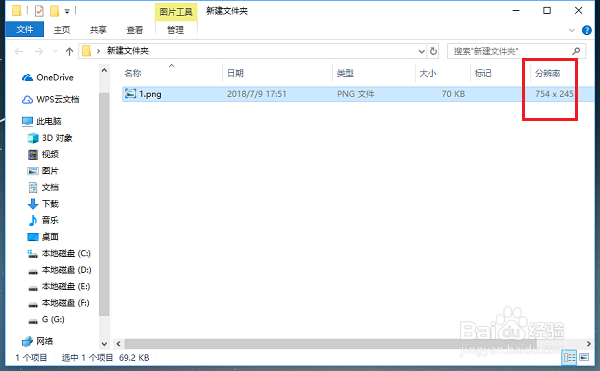Switch to details view layout icon
600x371 pixels.
pos(569,358)
